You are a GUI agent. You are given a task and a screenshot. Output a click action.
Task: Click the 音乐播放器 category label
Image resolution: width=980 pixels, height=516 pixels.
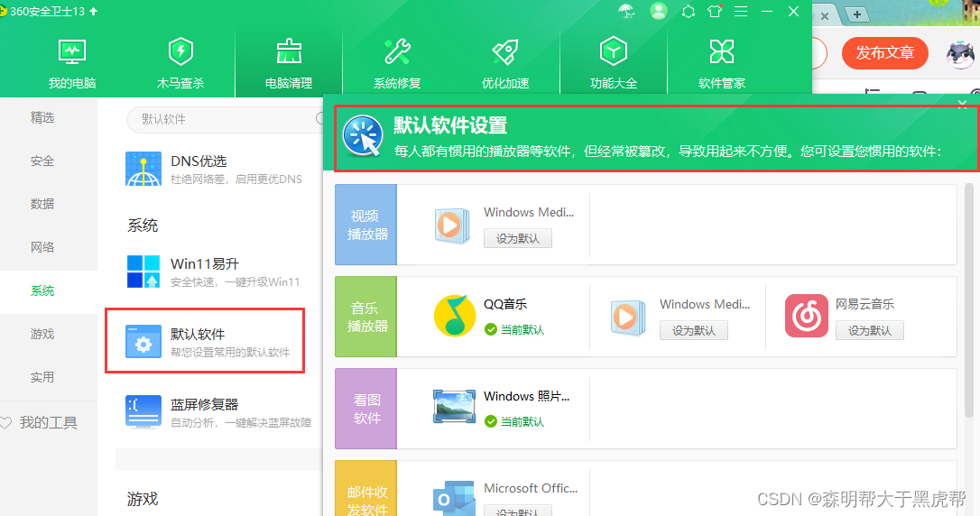[x=367, y=317]
